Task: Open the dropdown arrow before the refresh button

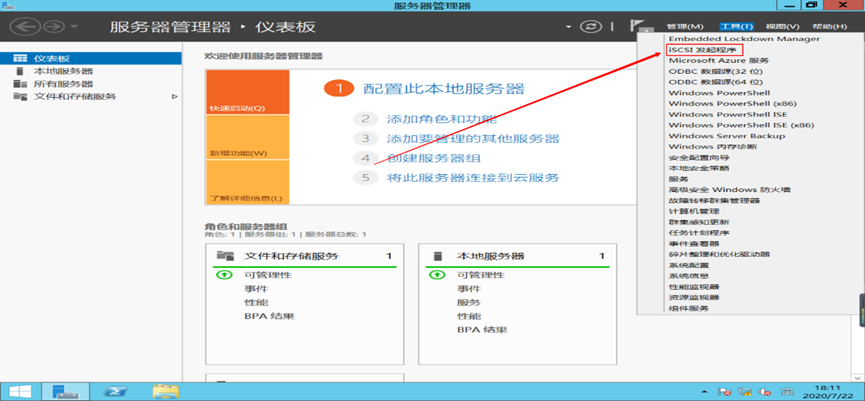Action: point(568,26)
